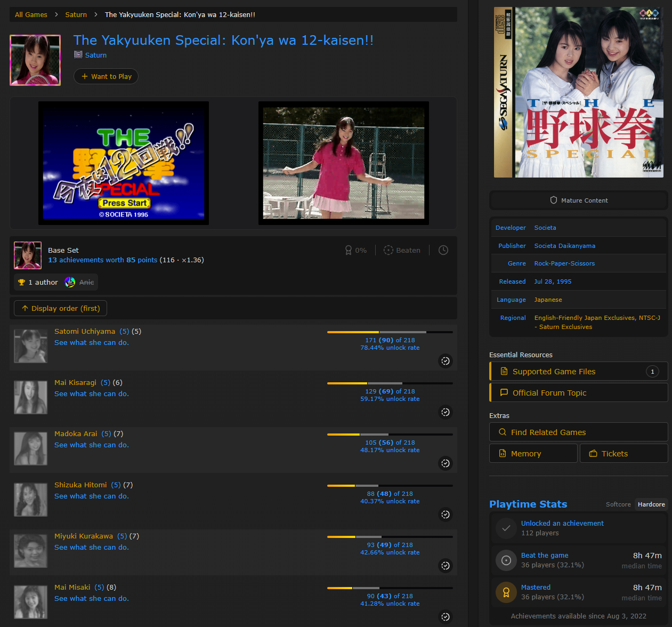Click the progression badge icon for Madoka Arai

tap(446, 463)
